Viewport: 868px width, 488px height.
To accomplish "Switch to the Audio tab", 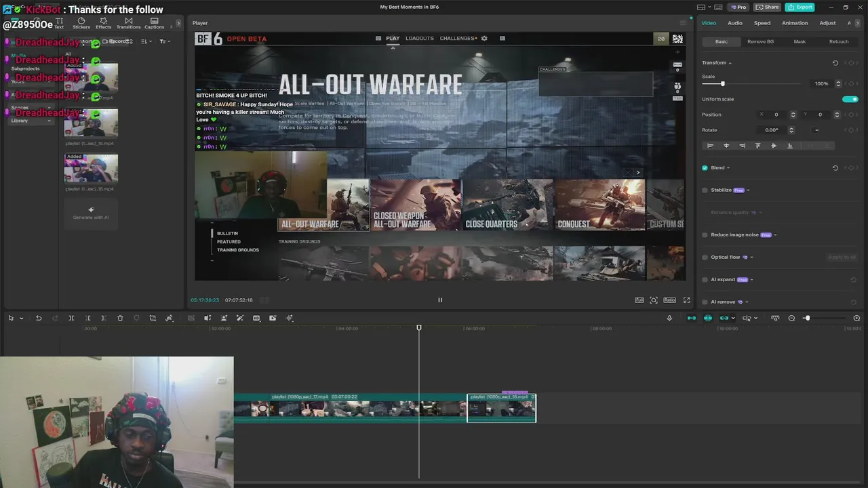I will click(735, 23).
